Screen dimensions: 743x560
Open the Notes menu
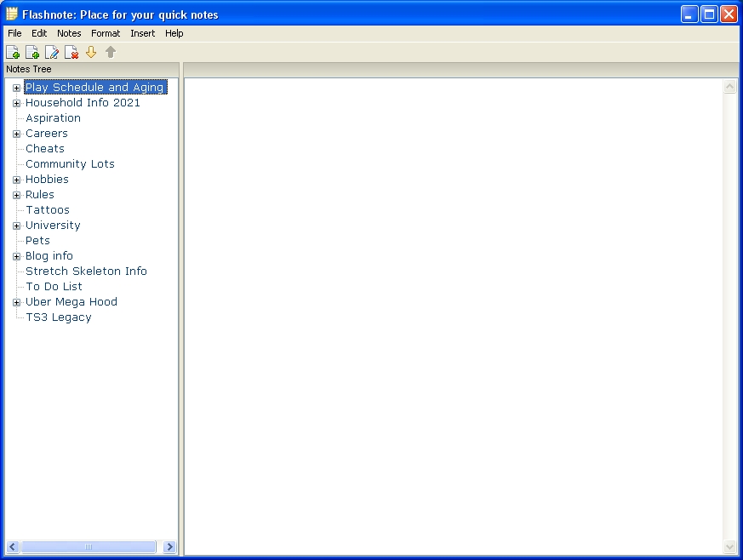[x=69, y=33]
